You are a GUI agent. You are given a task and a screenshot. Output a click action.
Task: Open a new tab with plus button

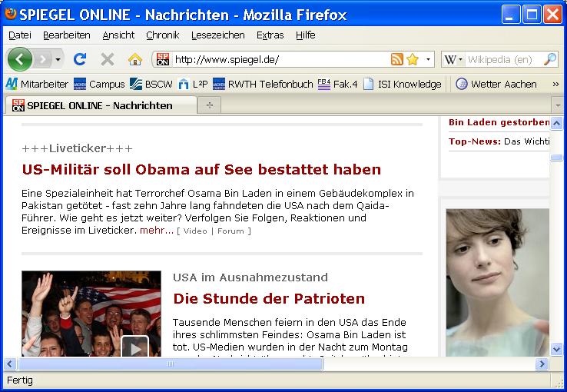tap(210, 105)
